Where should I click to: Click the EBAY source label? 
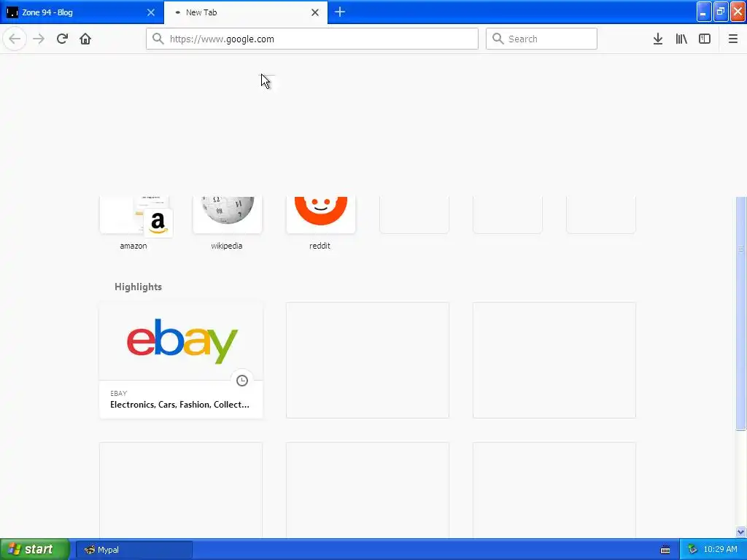pos(119,393)
